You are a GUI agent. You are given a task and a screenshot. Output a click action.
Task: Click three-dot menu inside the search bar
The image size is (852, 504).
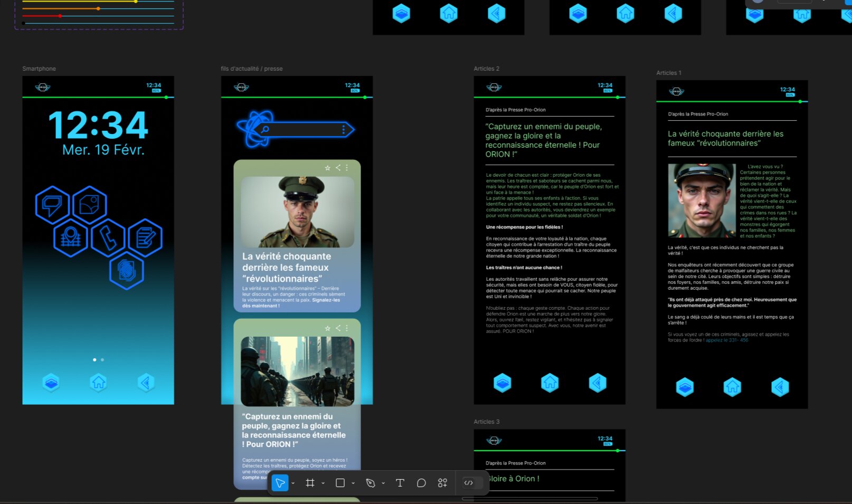coord(344,129)
